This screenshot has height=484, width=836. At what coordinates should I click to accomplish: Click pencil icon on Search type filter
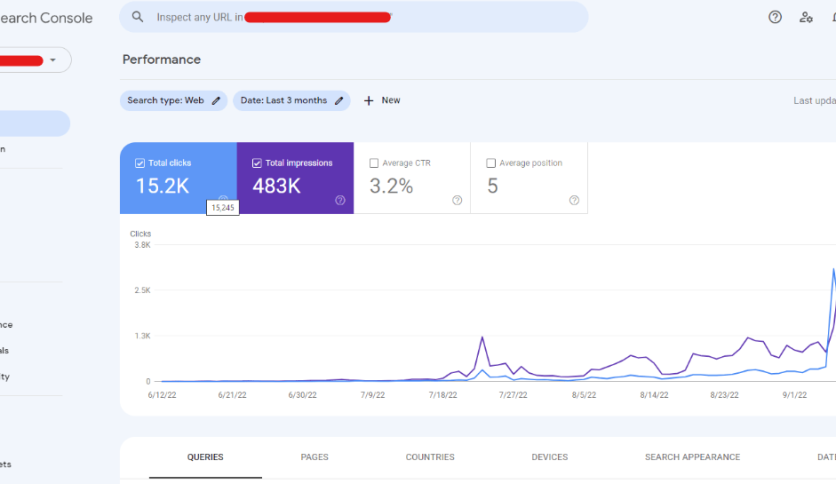[x=216, y=101]
